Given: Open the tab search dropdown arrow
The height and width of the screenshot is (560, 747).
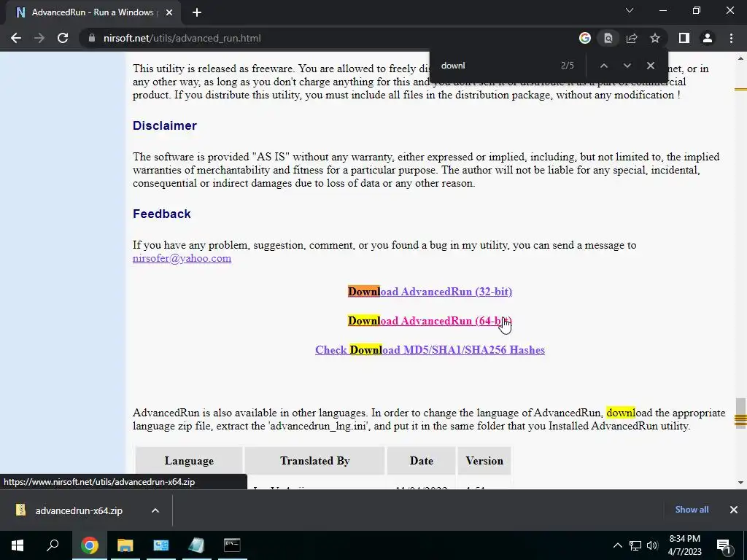Looking at the screenshot, I should tap(630, 10).
